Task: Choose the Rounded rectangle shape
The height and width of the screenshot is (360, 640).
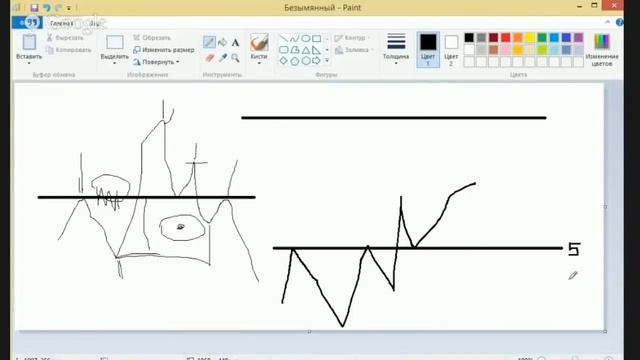Action: click(284, 50)
